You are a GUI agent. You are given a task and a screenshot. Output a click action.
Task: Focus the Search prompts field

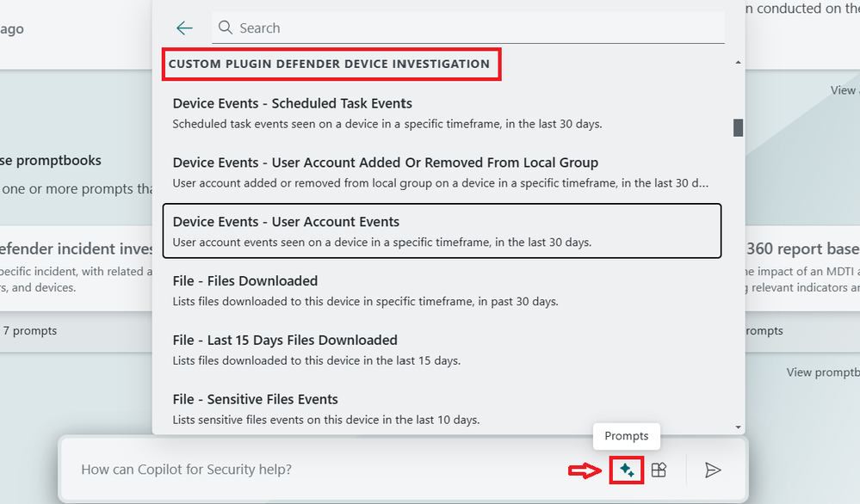[x=467, y=28]
